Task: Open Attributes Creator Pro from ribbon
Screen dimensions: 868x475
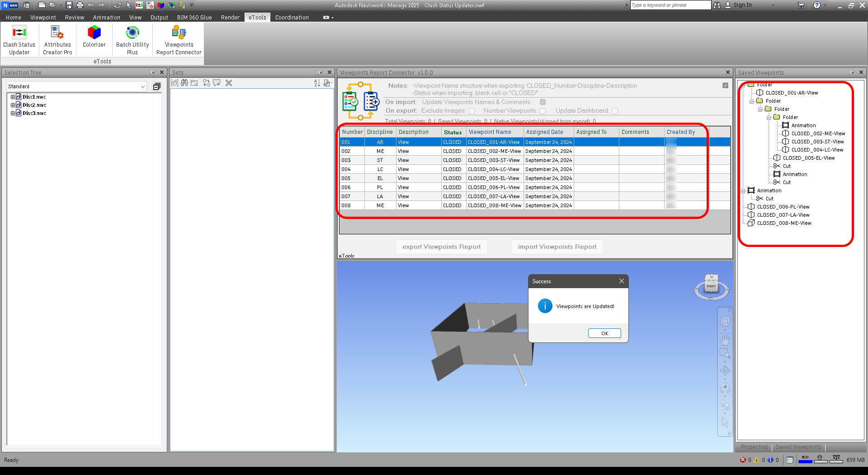Action: point(57,40)
